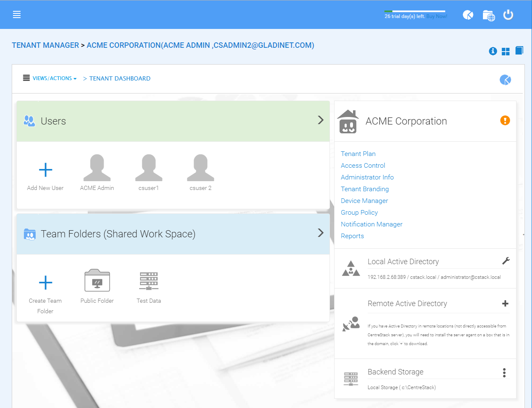
Task: Click the Users group icon
Action: [x=29, y=121]
